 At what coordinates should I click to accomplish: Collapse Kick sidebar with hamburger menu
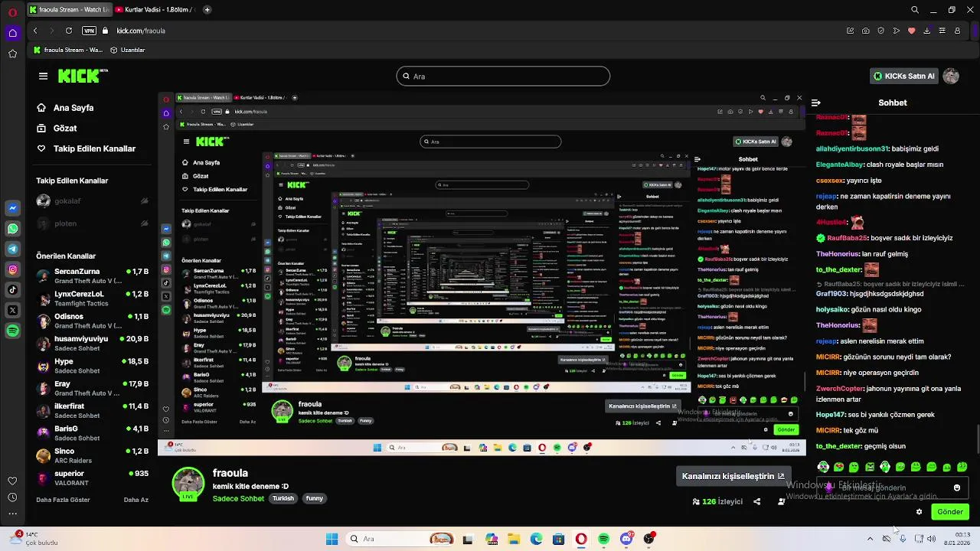click(x=43, y=76)
